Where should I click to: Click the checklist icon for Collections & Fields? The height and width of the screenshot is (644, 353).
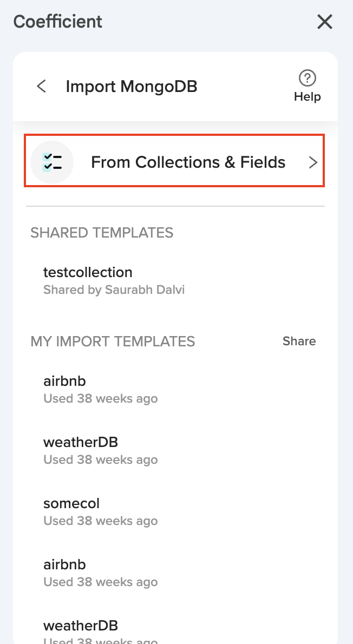coord(52,162)
